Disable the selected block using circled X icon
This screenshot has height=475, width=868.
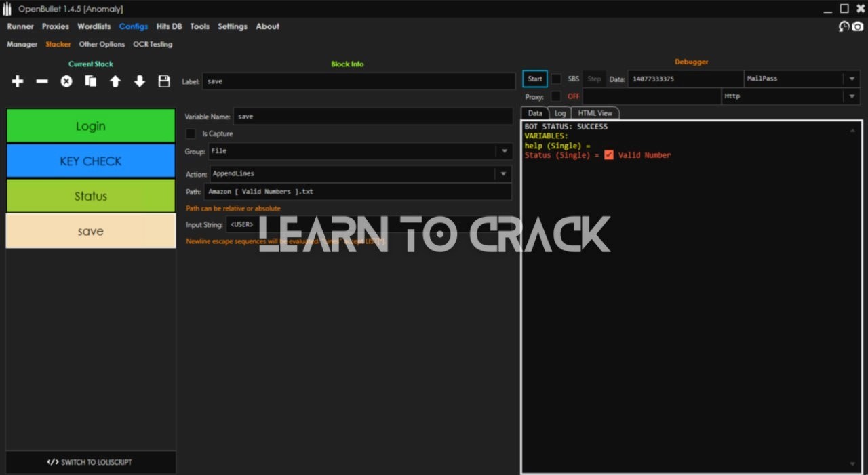66,81
